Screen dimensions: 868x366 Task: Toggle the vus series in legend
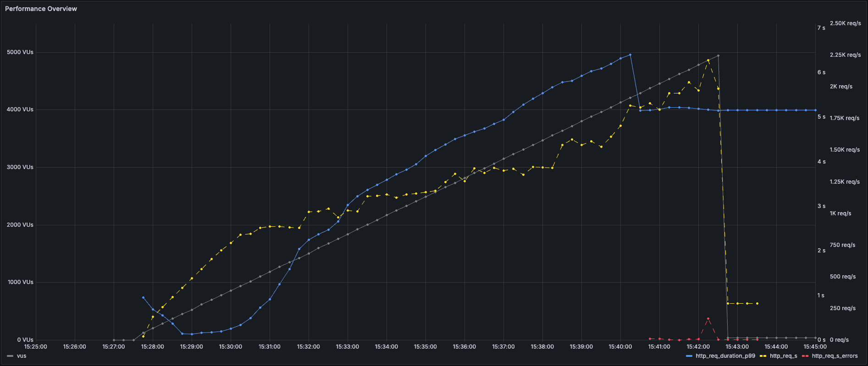coord(22,356)
